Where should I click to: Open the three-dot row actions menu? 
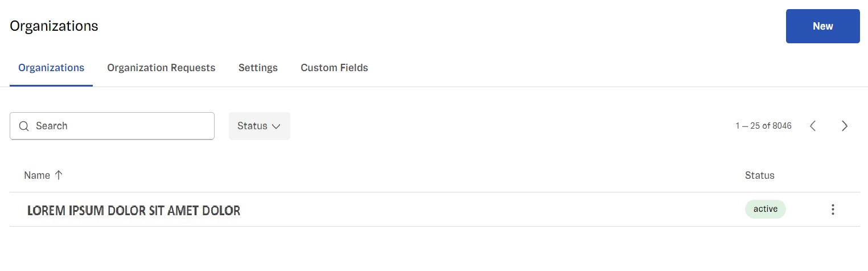coord(833,210)
